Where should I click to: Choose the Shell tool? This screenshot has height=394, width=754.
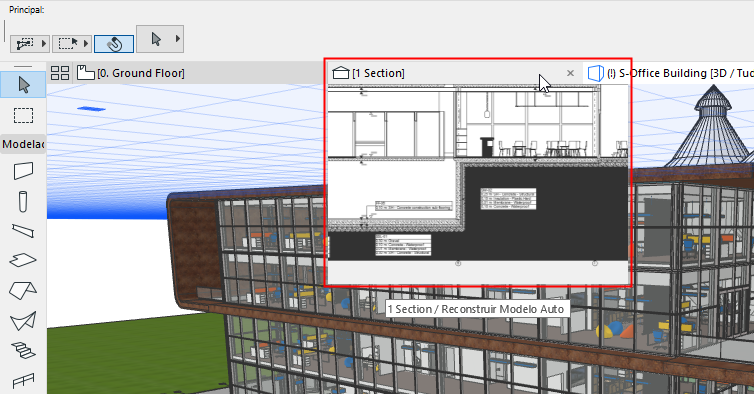[x=23, y=321]
